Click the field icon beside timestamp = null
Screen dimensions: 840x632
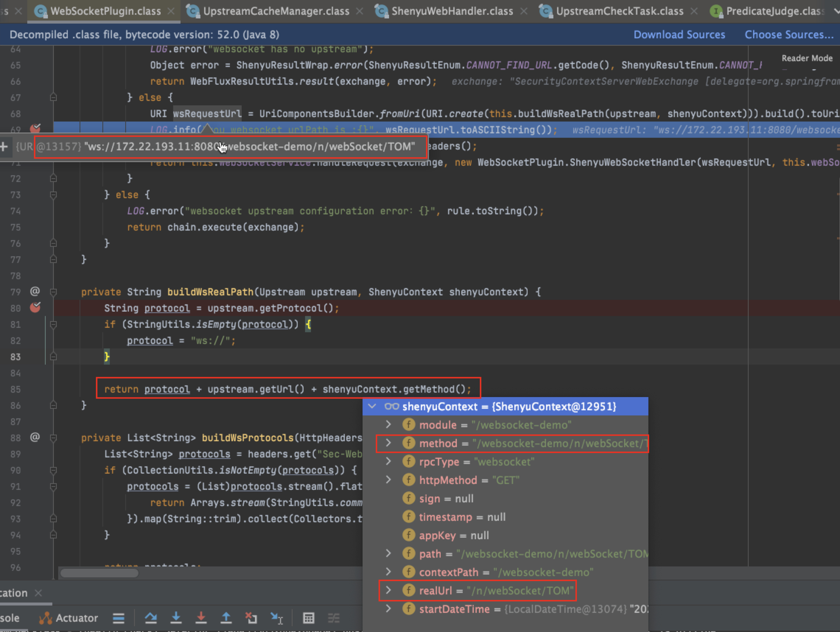pos(409,517)
